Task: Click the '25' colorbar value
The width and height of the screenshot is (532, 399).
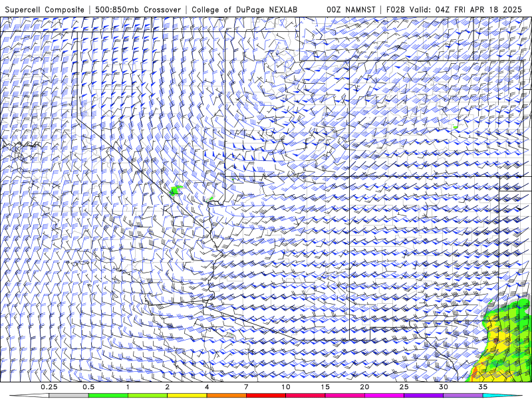Action: (404, 387)
